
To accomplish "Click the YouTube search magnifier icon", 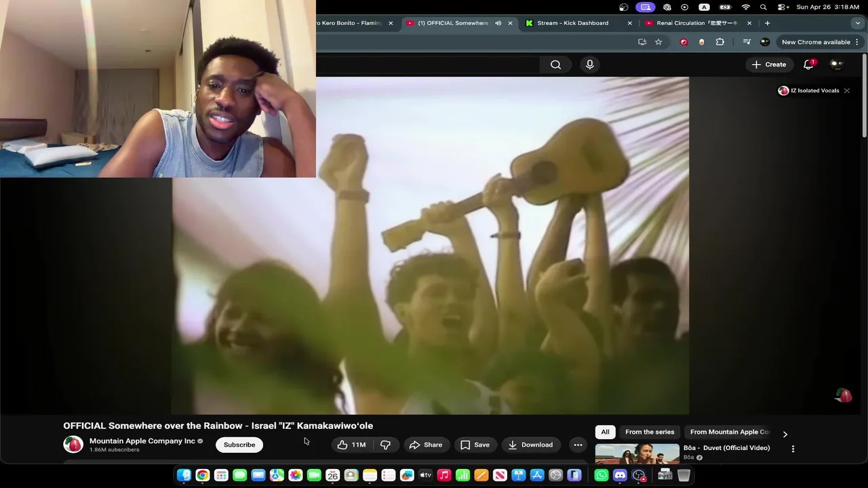I will tap(555, 64).
